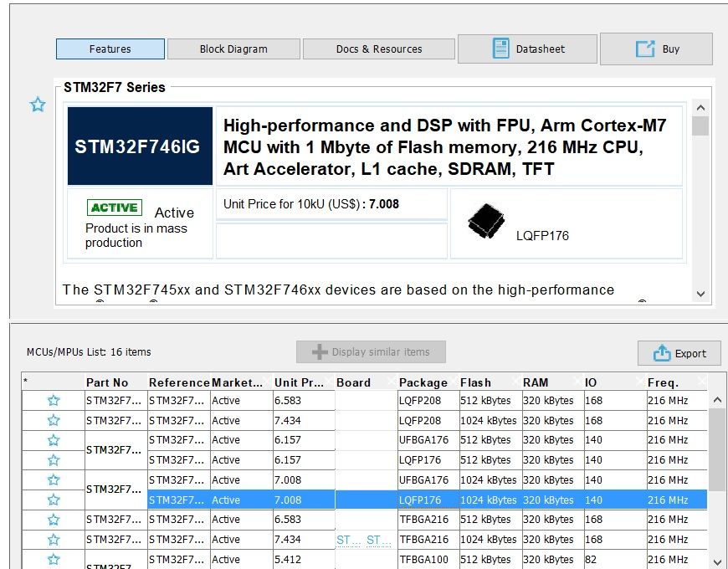Sort the table by Package header
728x569 pixels.
428,382
